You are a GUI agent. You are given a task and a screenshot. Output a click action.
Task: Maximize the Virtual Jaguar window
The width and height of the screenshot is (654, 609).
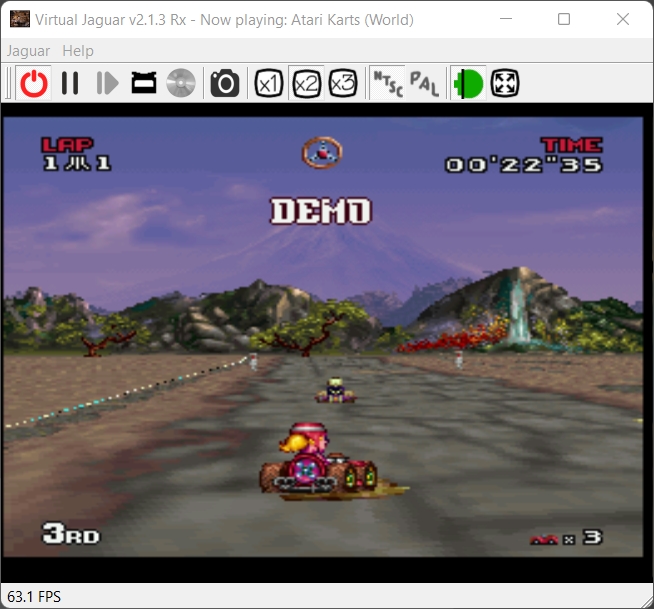click(x=564, y=19)
